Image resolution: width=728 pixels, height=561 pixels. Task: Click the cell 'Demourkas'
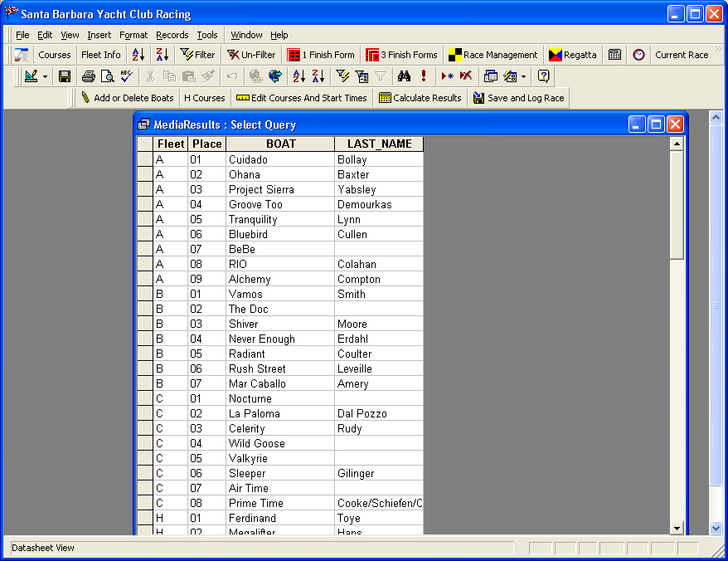pos(379,204)
